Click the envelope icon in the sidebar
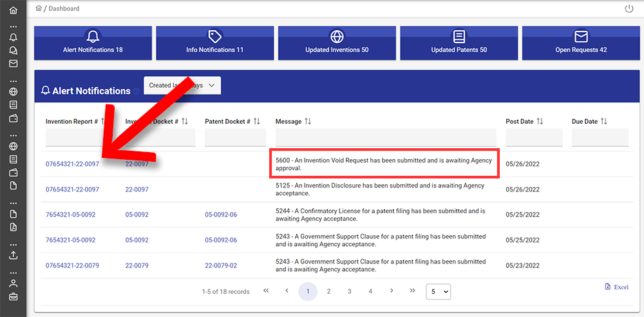 pyautogui.click(x=13, y=64)
